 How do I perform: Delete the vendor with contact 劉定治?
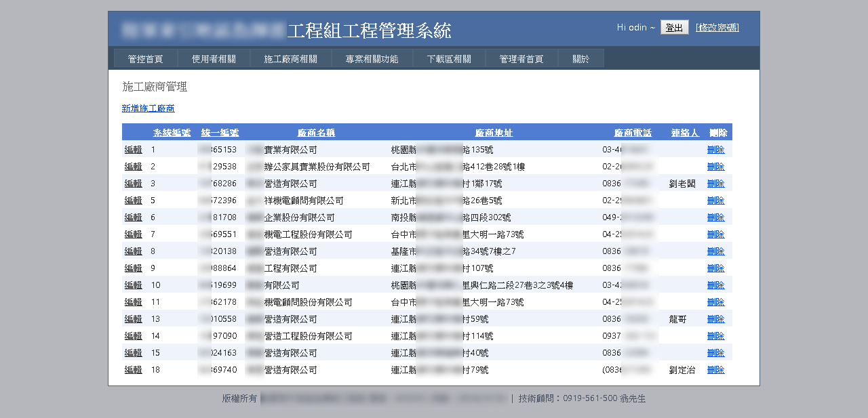click(x=715, y=370)
